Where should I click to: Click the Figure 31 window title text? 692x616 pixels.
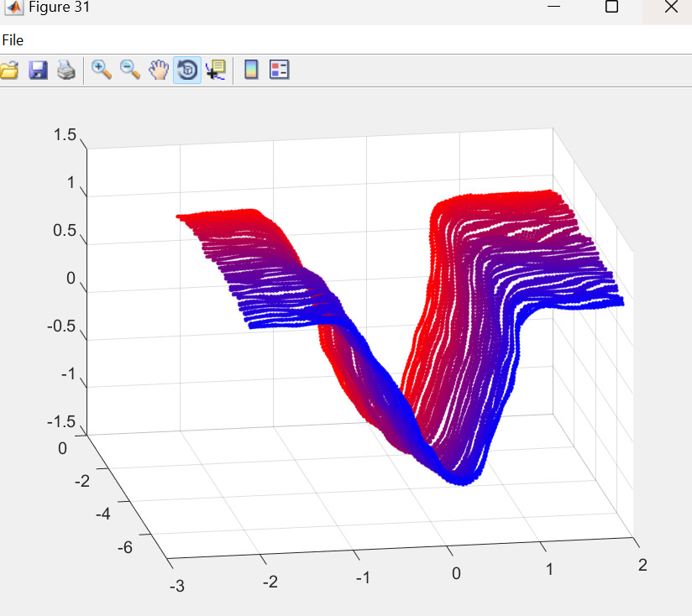(x=59, y=8)
